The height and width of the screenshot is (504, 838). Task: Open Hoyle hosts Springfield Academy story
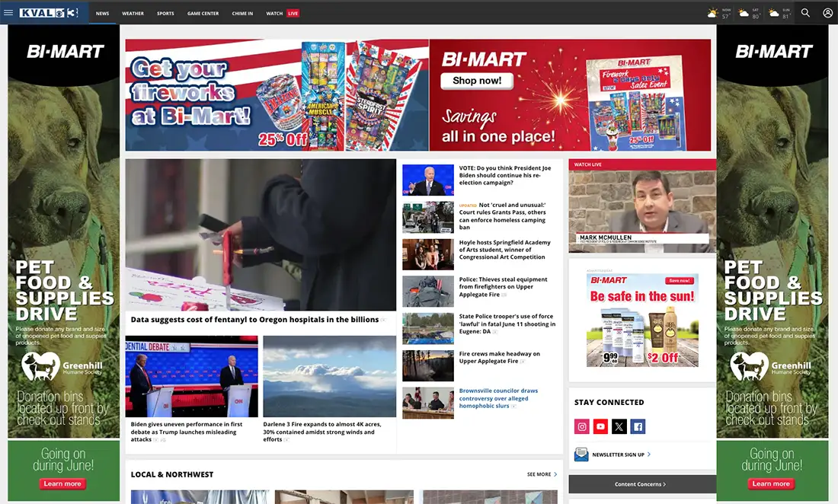[x=504, y=249]
